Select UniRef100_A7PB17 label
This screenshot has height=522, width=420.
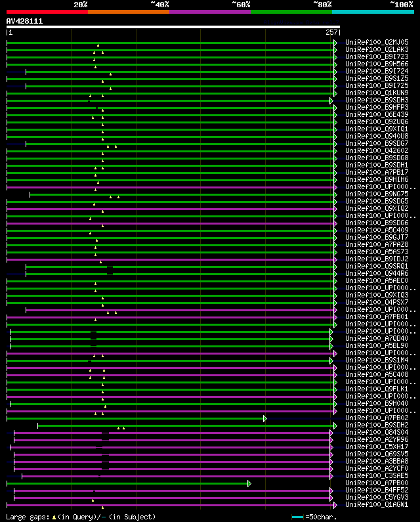(377, 173)
